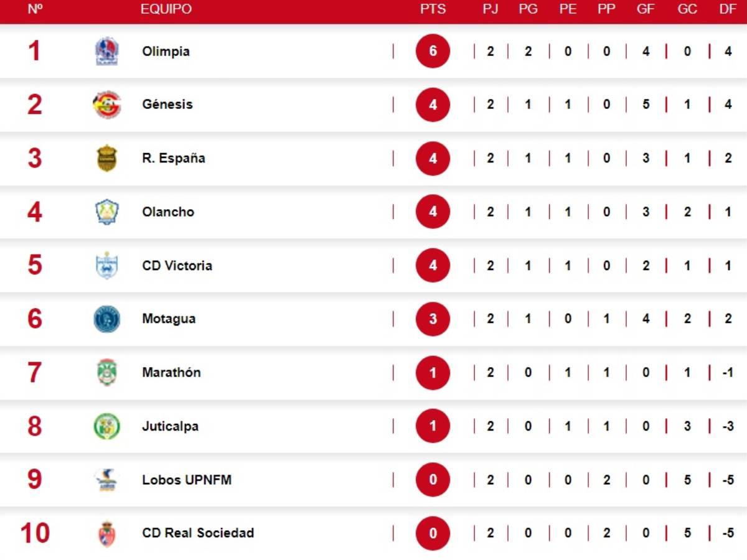Select the CD Real Sociedad crest
This screenshot has width=747, height=560.
[107, 533]
